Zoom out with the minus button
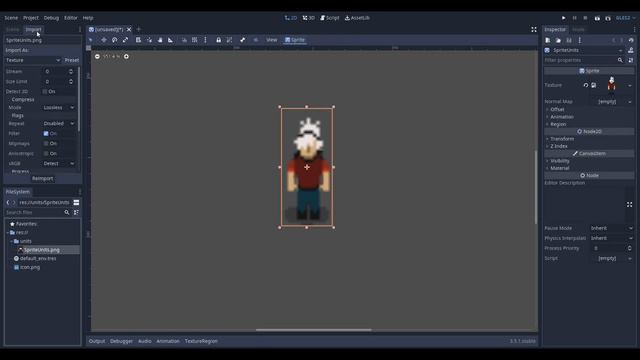Image resolution: width=640 pixels, height=360 pixels. click(97, 56)
